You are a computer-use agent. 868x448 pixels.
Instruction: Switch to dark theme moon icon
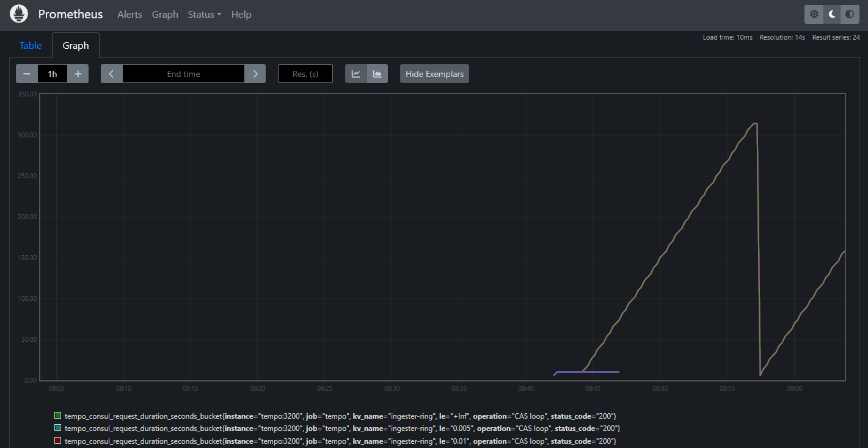pyautogui.click(x=831, y=14)
